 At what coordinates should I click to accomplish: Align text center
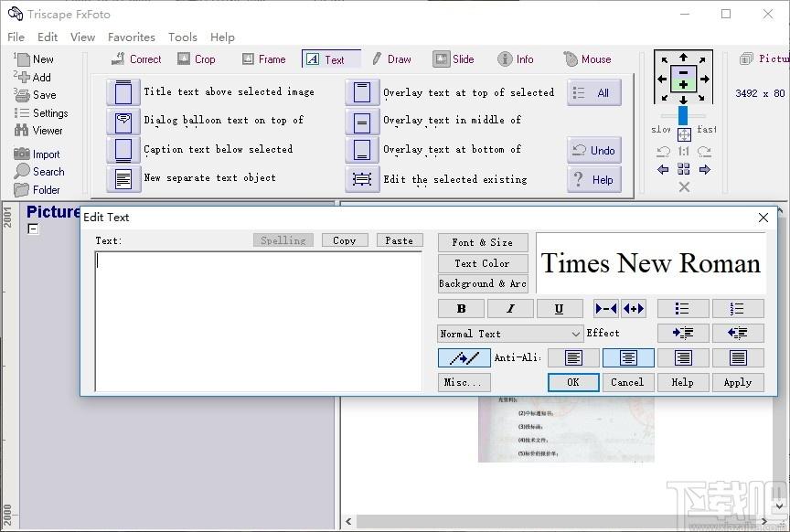(x=628, y=358)
